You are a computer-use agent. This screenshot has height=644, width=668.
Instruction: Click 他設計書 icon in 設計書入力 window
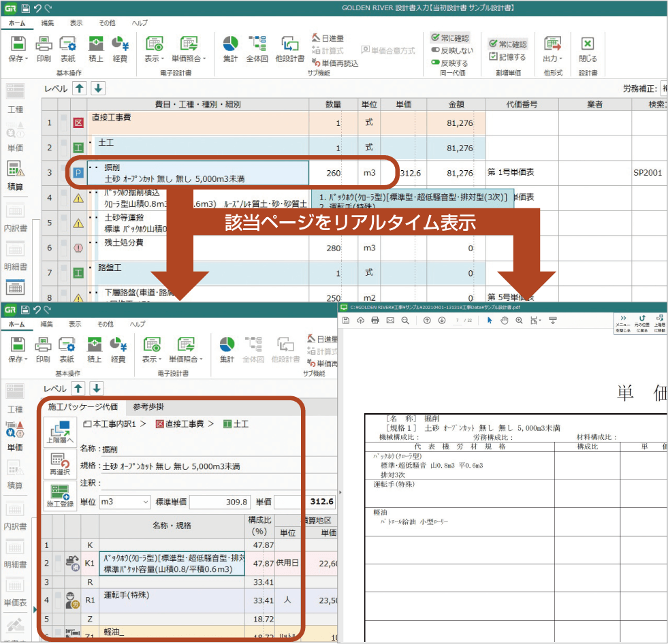[289, 49]
